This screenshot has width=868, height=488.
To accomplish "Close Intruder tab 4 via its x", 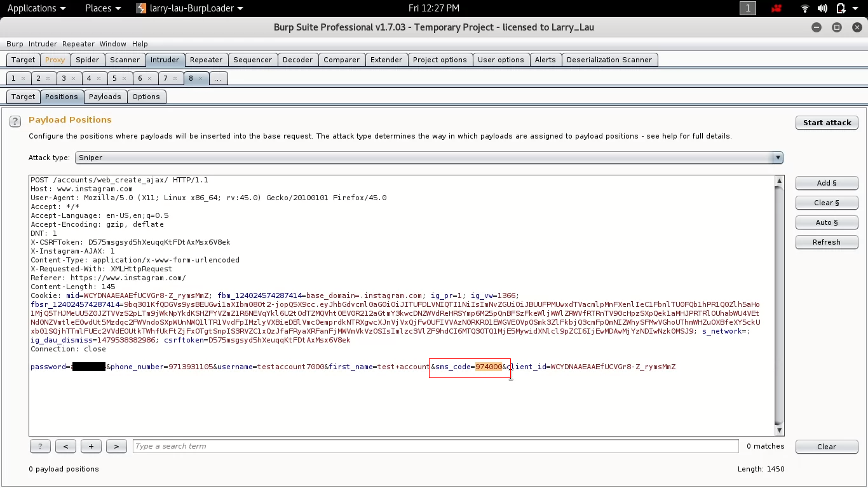I will (x=98, y=79).
